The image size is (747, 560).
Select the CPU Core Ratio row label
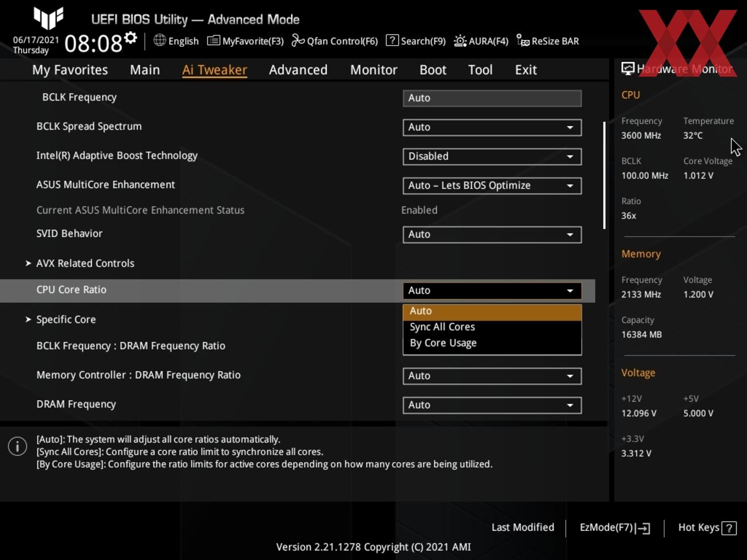pyautogui.click(x=71, y=290)
